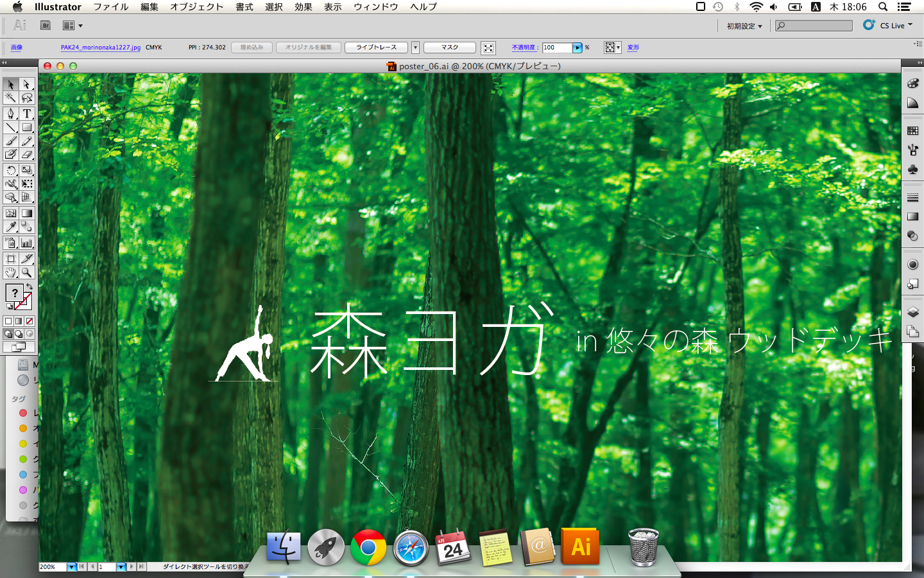924x578 pixels.
Task: Select the Rotate tool
Action: click(x=11, y=170)
